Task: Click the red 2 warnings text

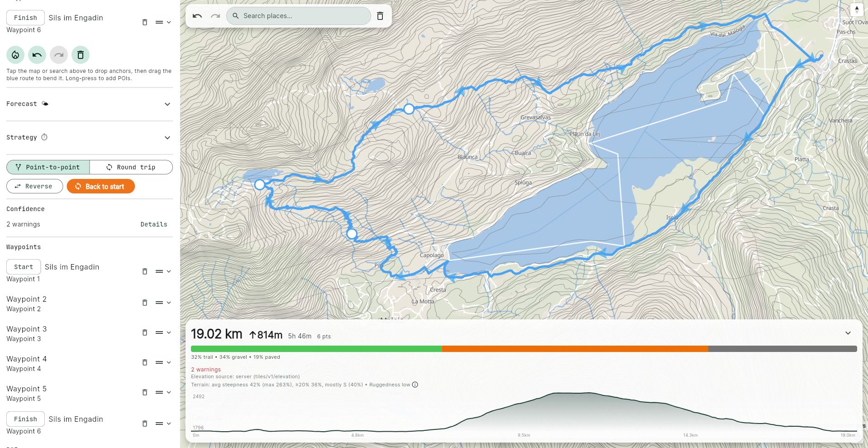Action: (x=206, y=369)
